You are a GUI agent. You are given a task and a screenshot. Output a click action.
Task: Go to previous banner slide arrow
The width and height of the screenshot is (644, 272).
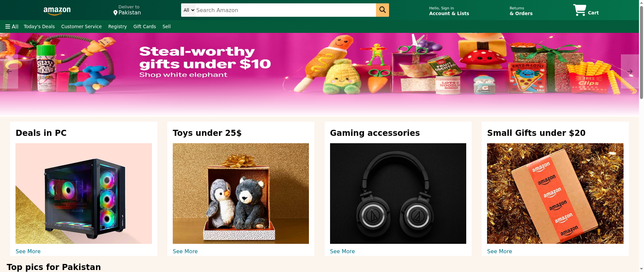[x=9, y=71]
